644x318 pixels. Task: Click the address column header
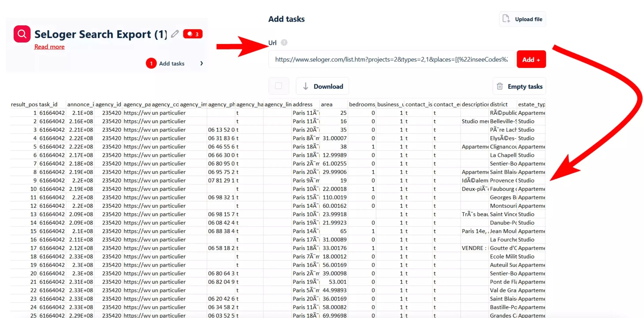(x=302, y=104)
